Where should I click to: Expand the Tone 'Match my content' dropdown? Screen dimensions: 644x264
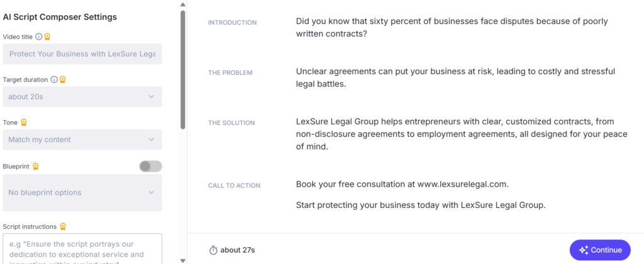(x=82, y=140)
